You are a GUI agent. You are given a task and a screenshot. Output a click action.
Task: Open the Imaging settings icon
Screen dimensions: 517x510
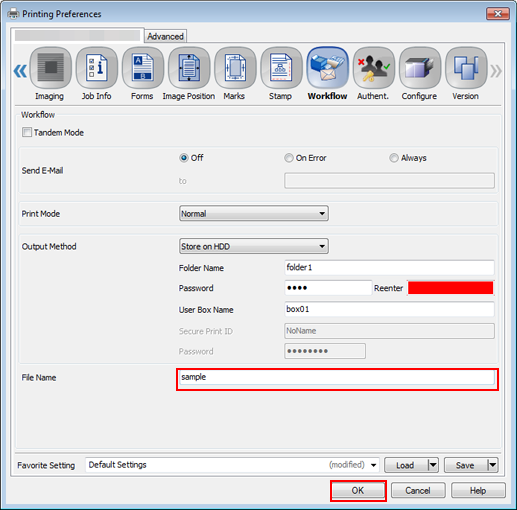point(50,68)
